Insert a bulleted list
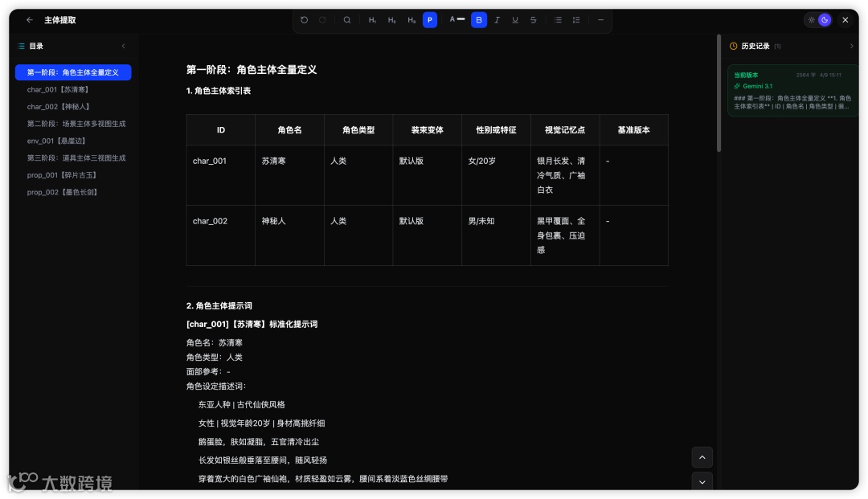The image size is (868, 499). click(x=558, y=20)
